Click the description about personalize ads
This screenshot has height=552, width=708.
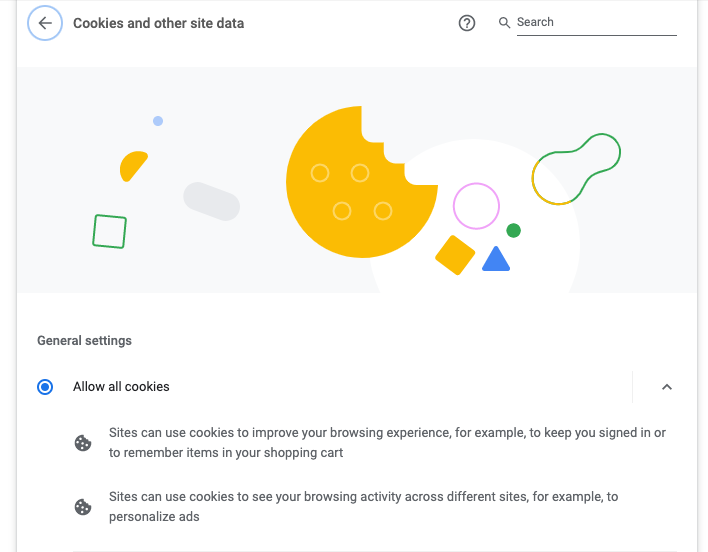click(x=363, y=506)
